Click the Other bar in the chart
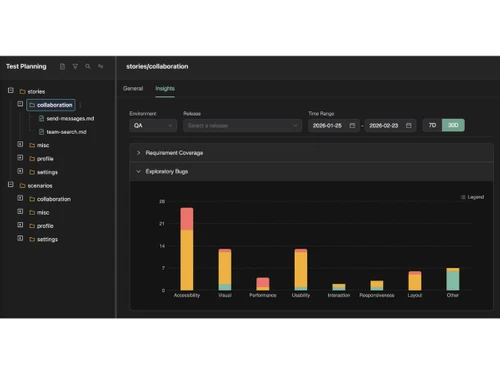Image resolution: width=500 pixels, height=375 pixels. (453, 279)
